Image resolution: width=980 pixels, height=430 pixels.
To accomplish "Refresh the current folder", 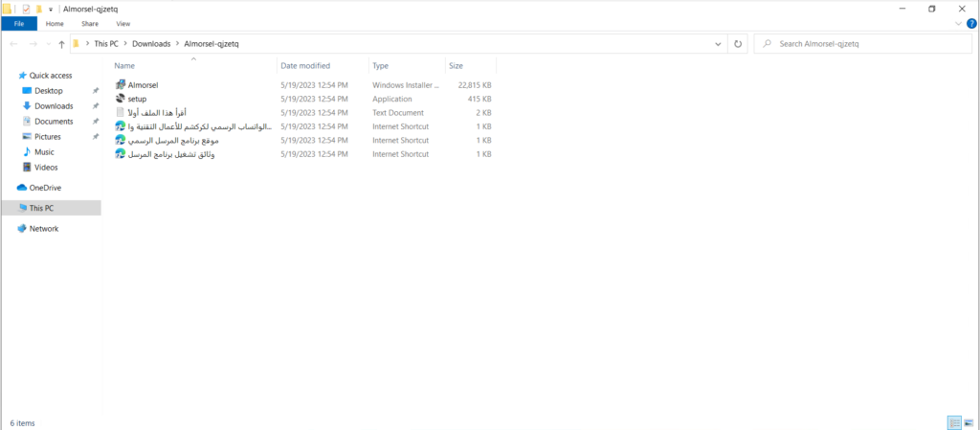I will (738, 44).
